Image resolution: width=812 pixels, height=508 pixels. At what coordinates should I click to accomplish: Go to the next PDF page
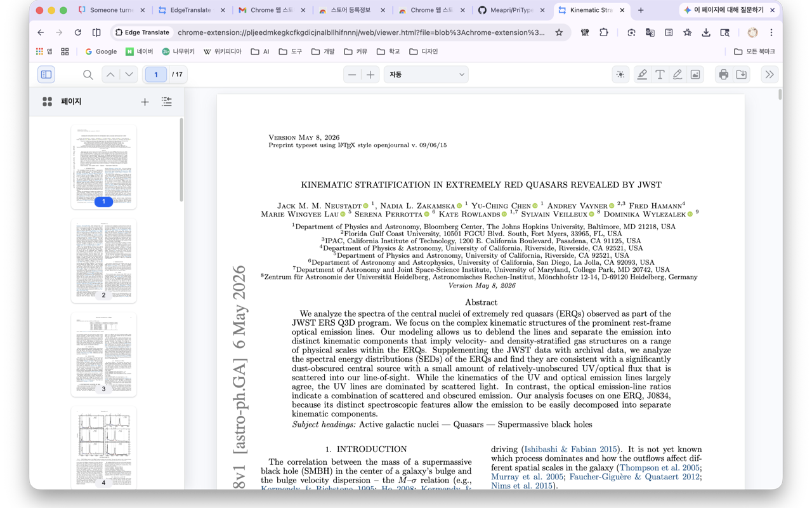pyautogui.click(x=129, y=75)
